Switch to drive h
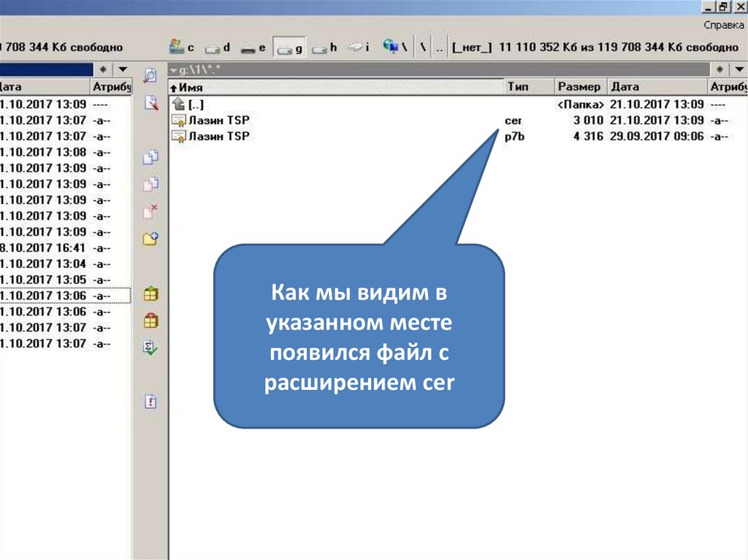Viewport: 748px width, 560px height. [x=324, y=47]
